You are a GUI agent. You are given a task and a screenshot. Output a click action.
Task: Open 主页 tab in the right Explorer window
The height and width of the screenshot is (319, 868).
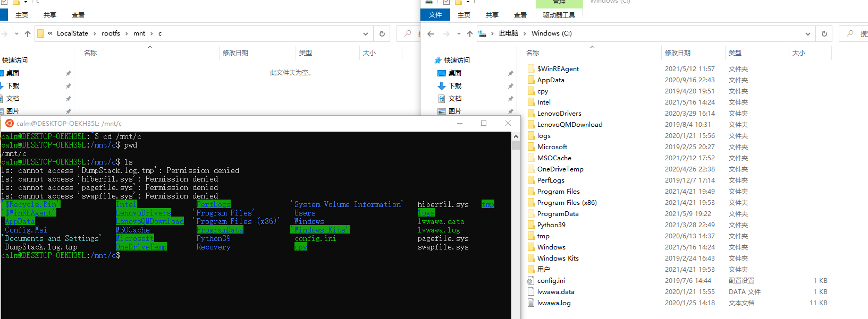[464, 15]
